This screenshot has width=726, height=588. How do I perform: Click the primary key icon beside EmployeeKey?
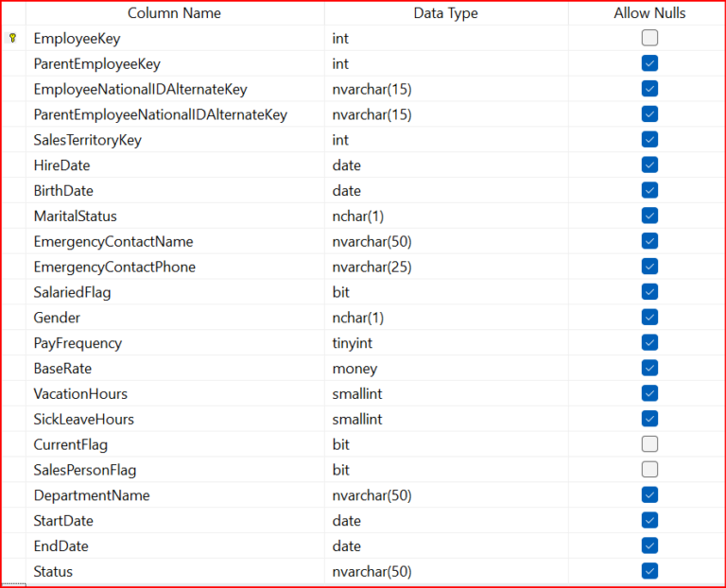coord(13,38)
